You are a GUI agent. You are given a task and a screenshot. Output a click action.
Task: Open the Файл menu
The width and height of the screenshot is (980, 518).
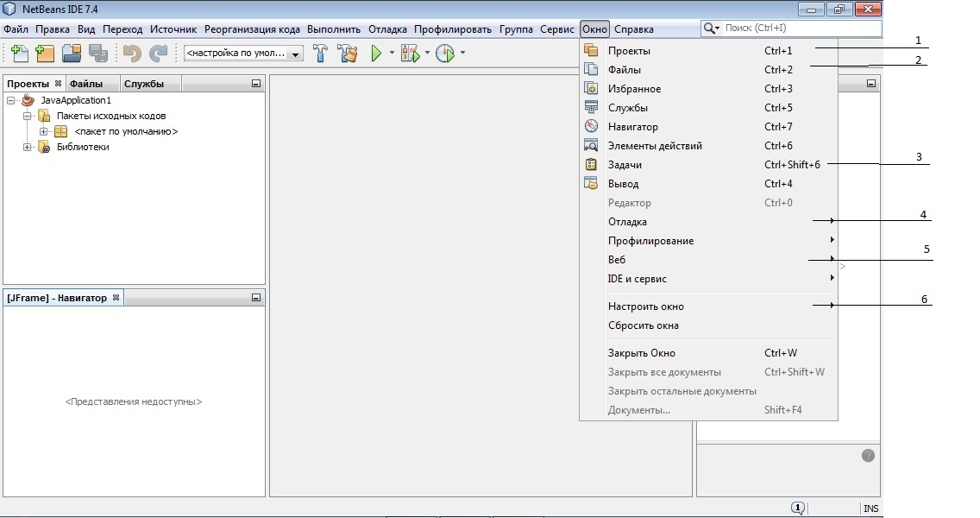tap(16, 28)
